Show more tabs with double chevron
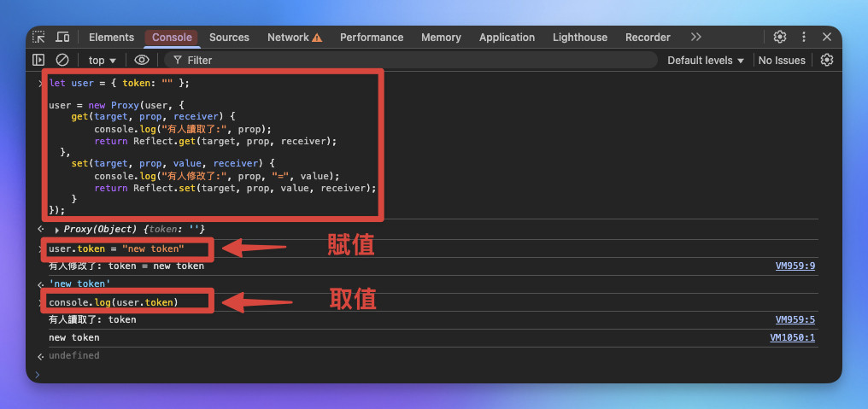 click(695, 37)
